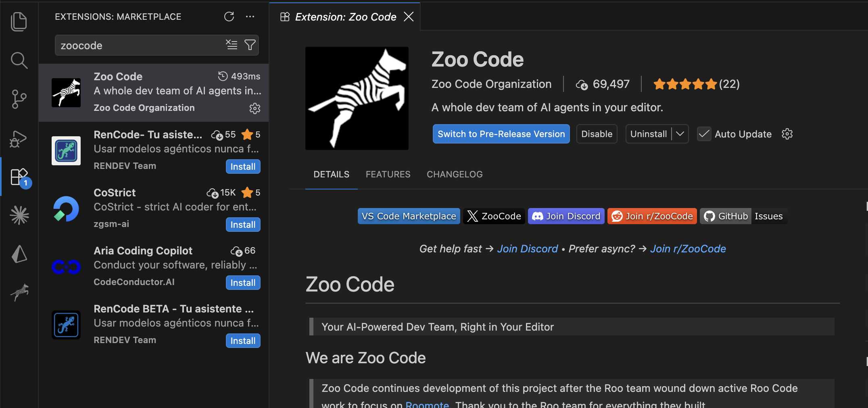Install the CoStrict extension
This screenshot has width=868, height=408.
[x=243, y=225]
